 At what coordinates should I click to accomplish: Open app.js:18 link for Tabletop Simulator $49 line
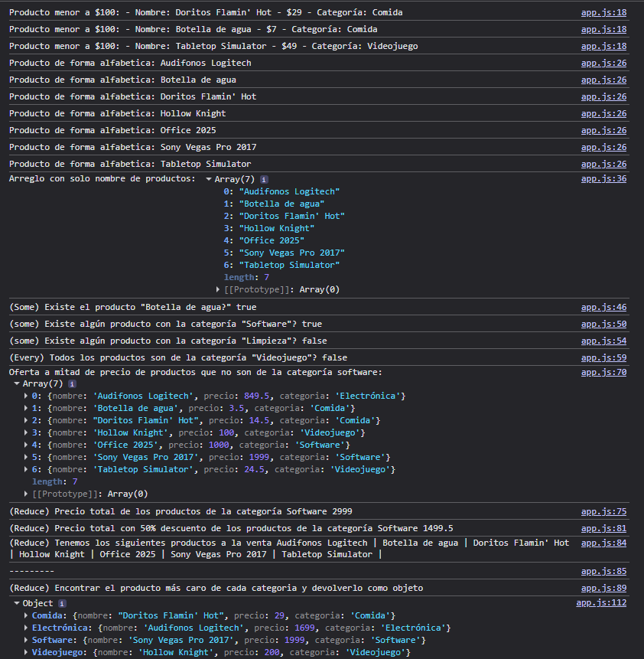[x=603, y=46]
